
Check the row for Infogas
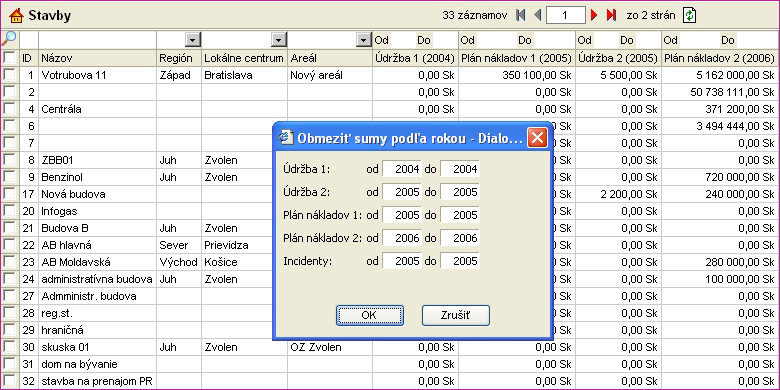9,210
